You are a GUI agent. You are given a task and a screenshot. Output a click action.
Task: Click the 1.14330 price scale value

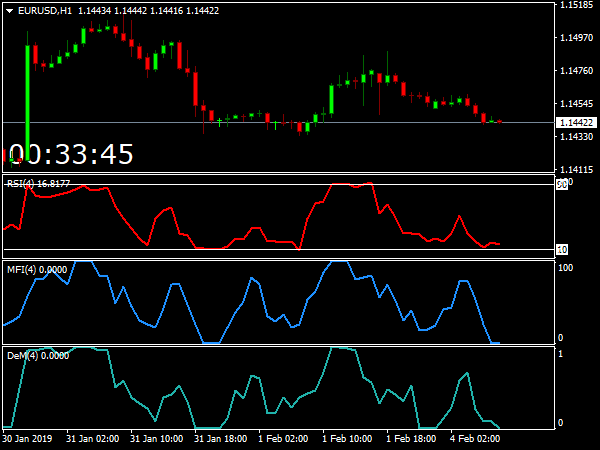576,137
